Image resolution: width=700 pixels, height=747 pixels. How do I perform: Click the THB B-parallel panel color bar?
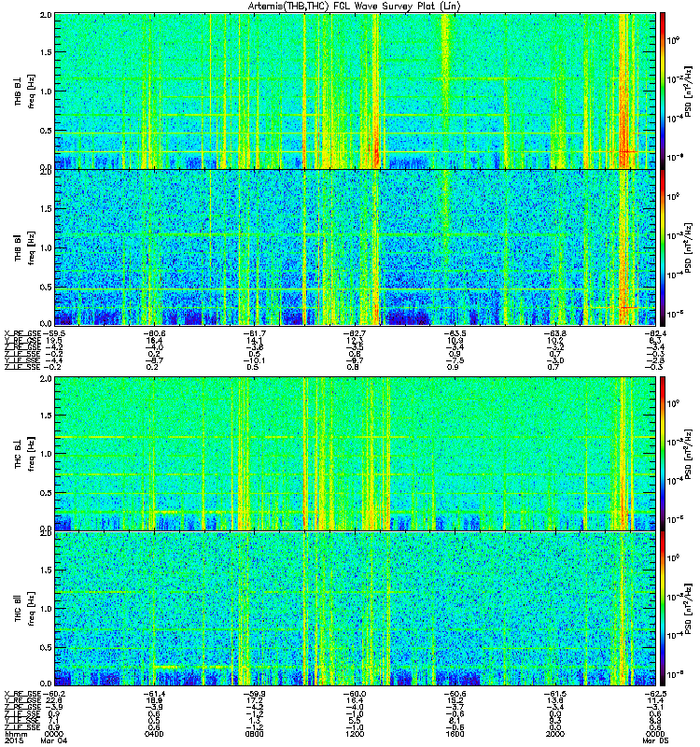click(663, 247)
